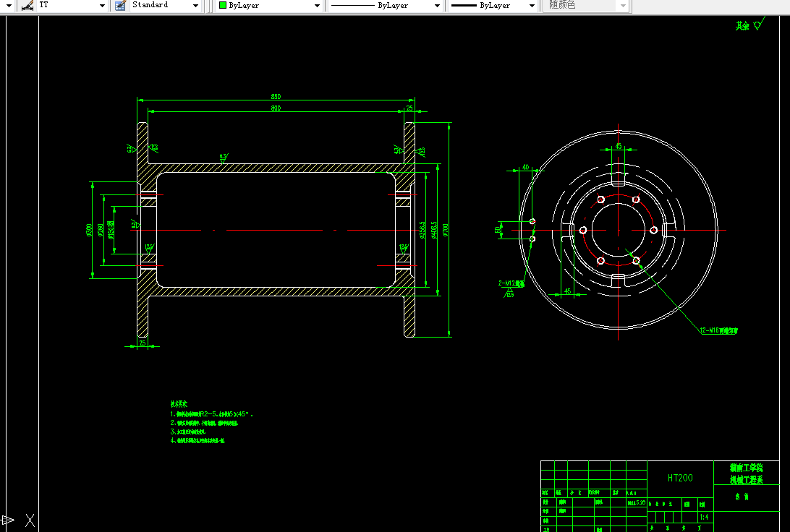Select the 850 overall length dimension
The height and width of the screenshot is (532, 790).
(x=276, y=97)
